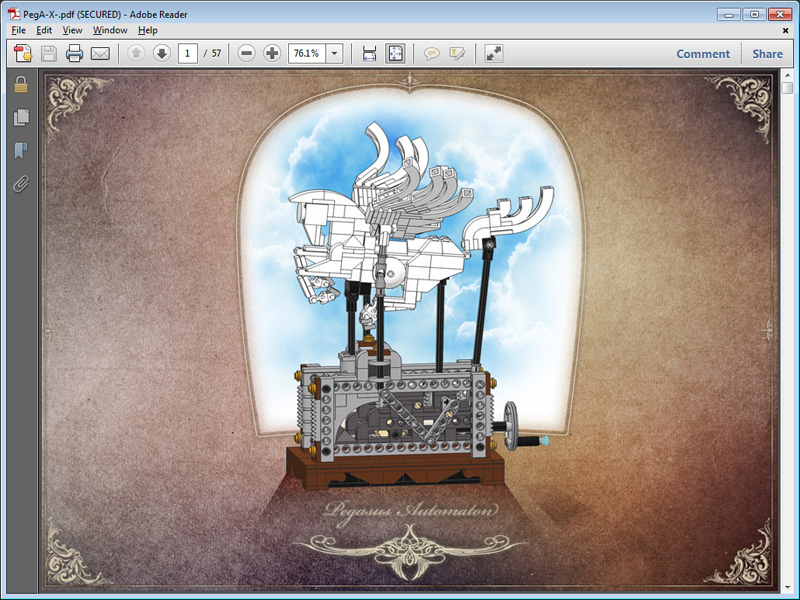Open security settings padlock panel
The width and height of the screenshot is (800, 600).
[20, 85]
